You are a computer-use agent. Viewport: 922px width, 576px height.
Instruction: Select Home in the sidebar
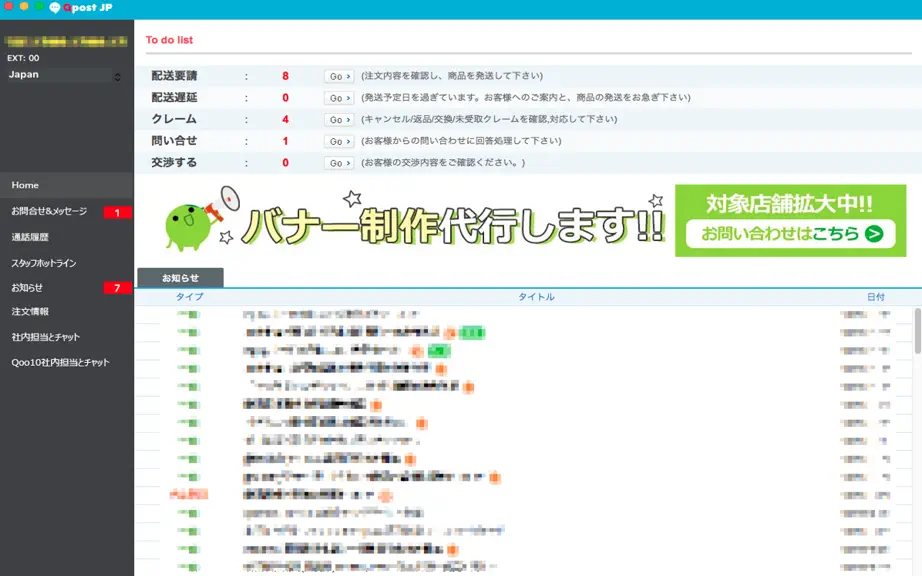pos(67,185)
